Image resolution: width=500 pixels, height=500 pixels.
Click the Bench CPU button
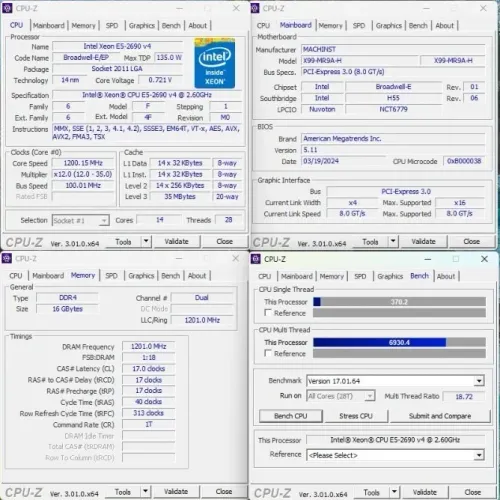tap(291, 416)
